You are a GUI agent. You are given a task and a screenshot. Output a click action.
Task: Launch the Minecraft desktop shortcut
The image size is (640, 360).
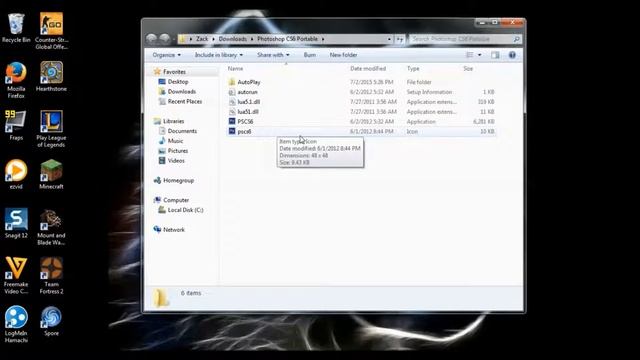(51, 174)
